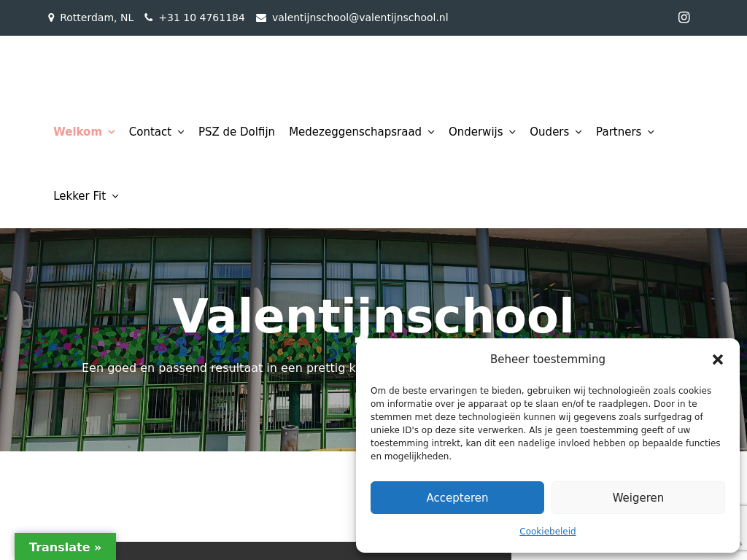Open the Translate widget
This screenshot has width=747, height=560.
tap(65, 547)
